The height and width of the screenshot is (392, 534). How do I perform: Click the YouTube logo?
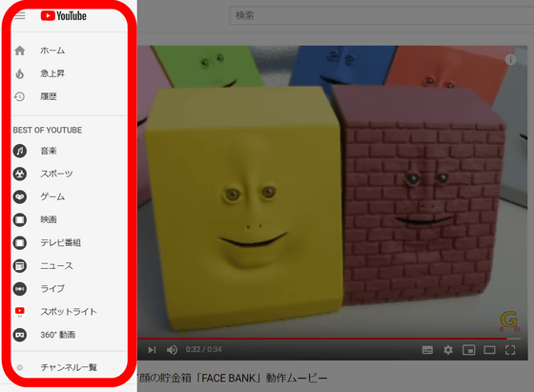click(63, 15)
